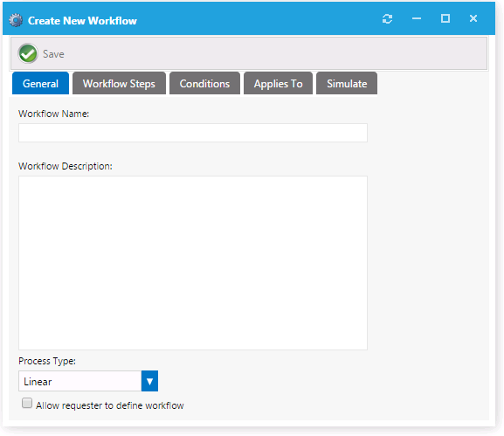Switch to the Workflow Steps tab

(119, 83)
